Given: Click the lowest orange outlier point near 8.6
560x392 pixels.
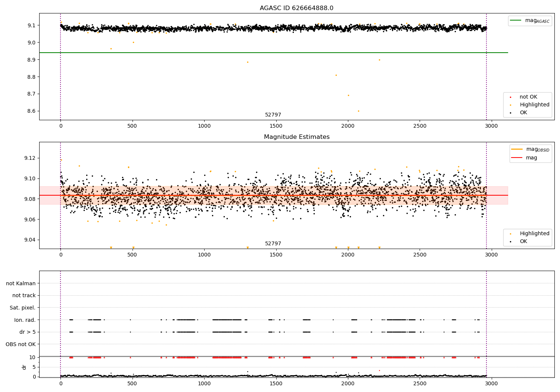Looking at the screenshot, I should click(358, 111).
